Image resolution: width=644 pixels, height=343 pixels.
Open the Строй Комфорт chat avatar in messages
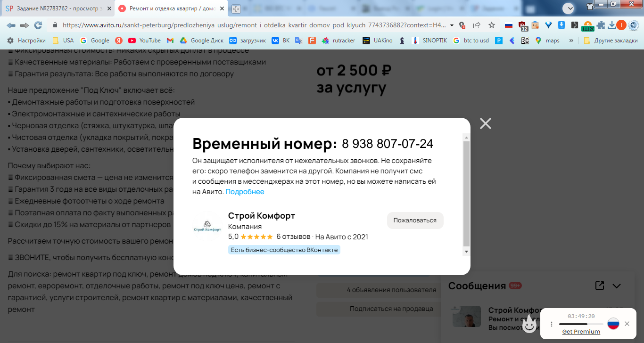click(467, 317)
